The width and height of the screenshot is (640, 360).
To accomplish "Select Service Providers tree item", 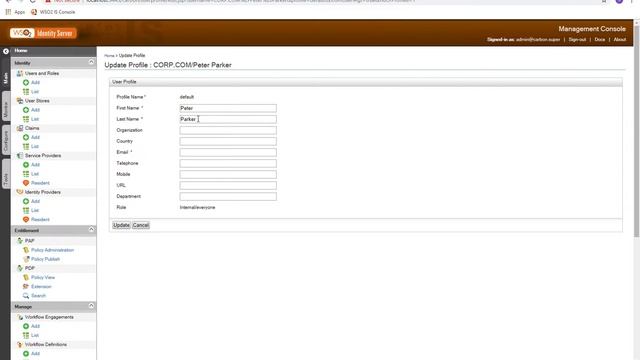I will [x=43, y=156].
